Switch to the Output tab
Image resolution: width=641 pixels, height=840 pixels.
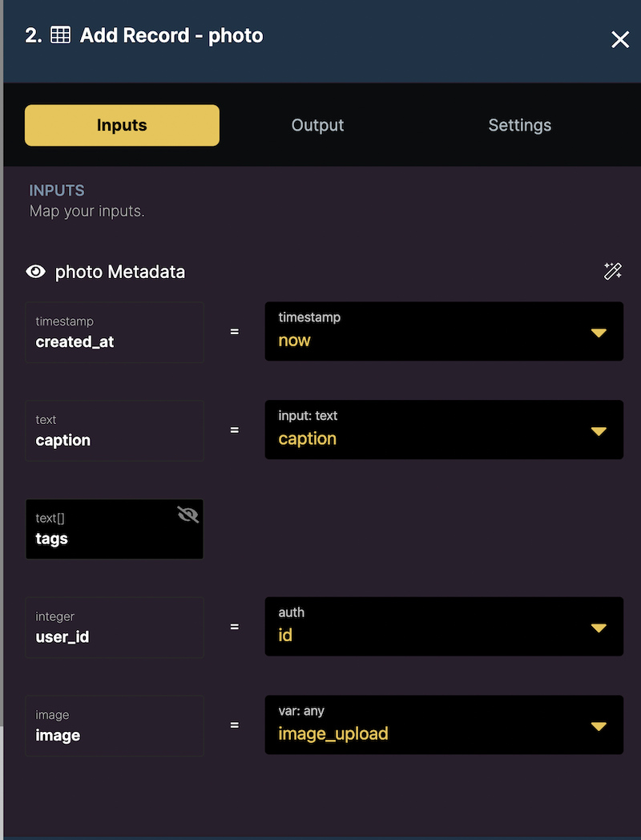[317, 125]
